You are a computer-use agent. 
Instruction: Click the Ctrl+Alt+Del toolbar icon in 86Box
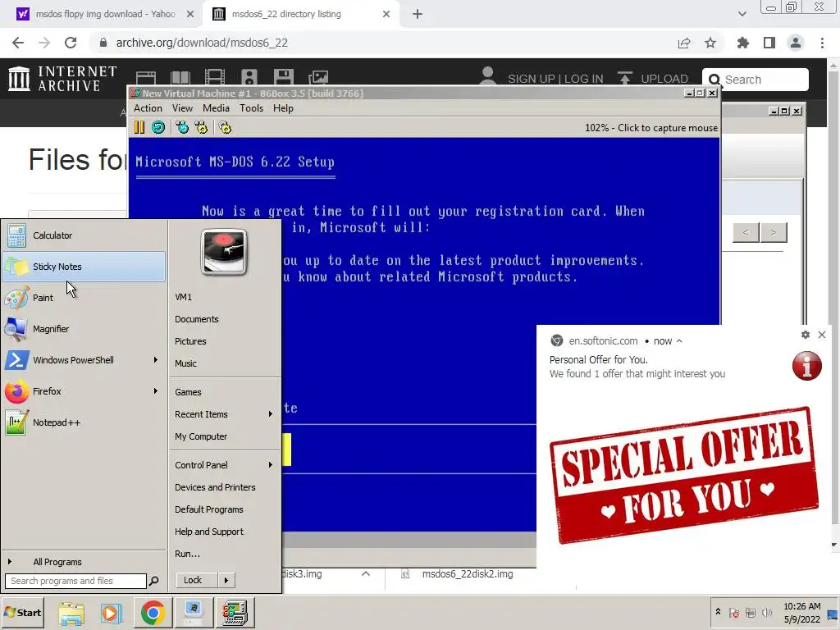182,127
